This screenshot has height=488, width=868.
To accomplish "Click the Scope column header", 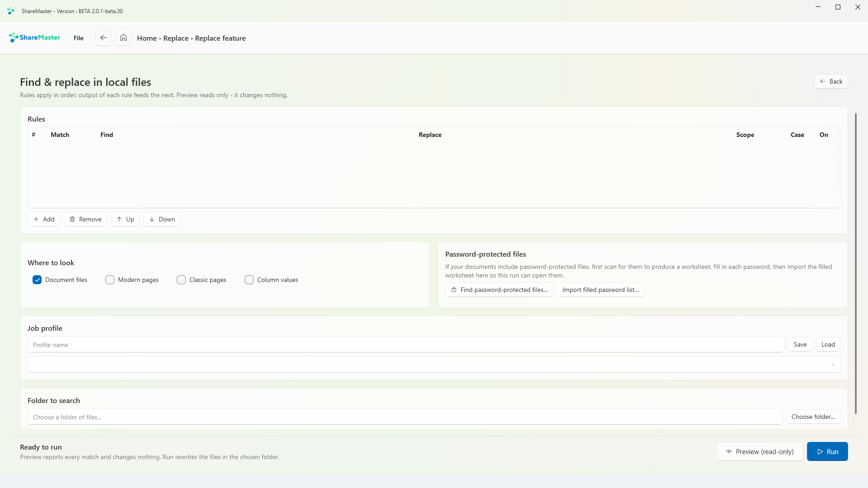I will [745, 135].
